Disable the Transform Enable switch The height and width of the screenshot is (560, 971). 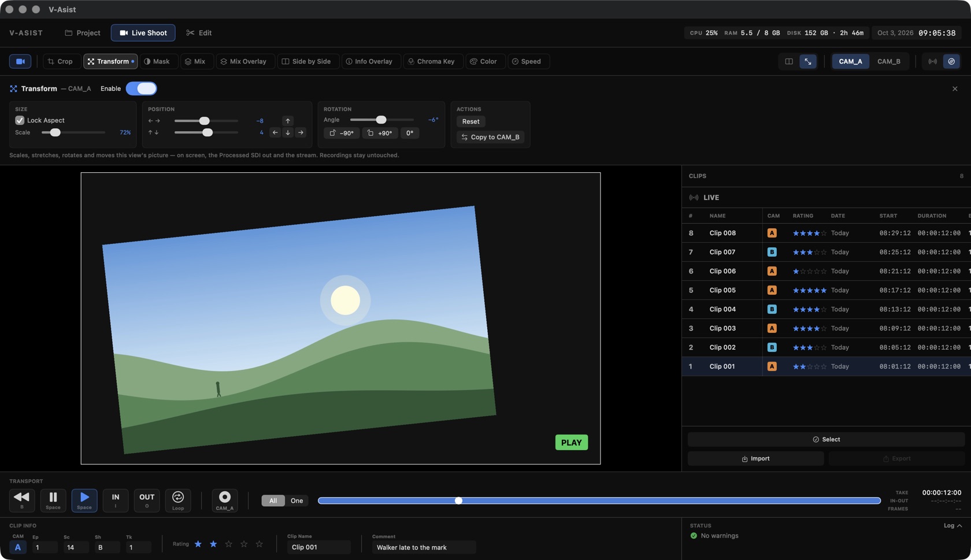point(142,88)
